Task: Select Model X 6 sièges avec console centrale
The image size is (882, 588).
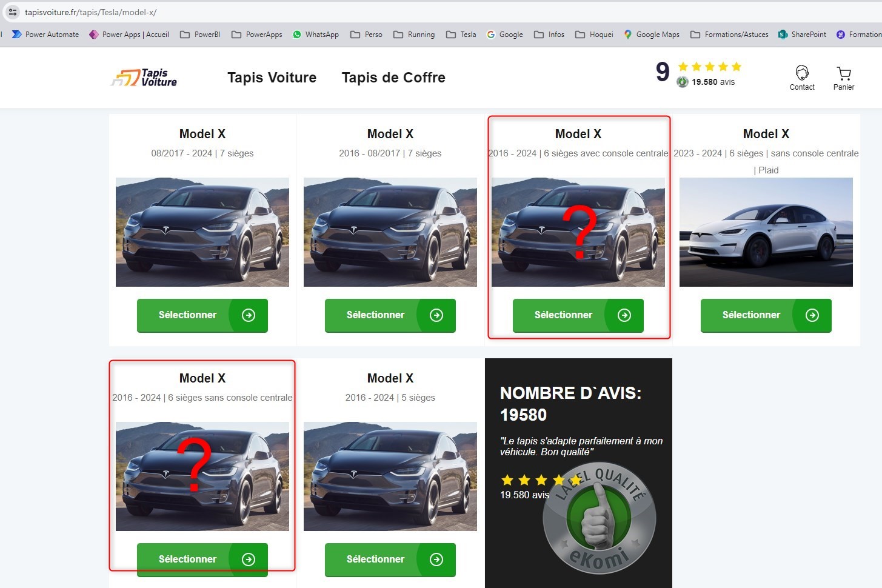Action: click(578, 315)
